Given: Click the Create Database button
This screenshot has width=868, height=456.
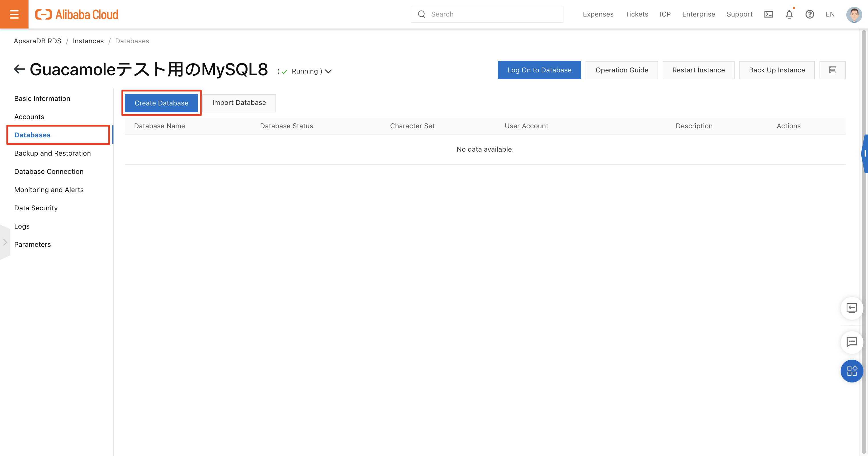Looking at the screenshot, I should point(161,103).
